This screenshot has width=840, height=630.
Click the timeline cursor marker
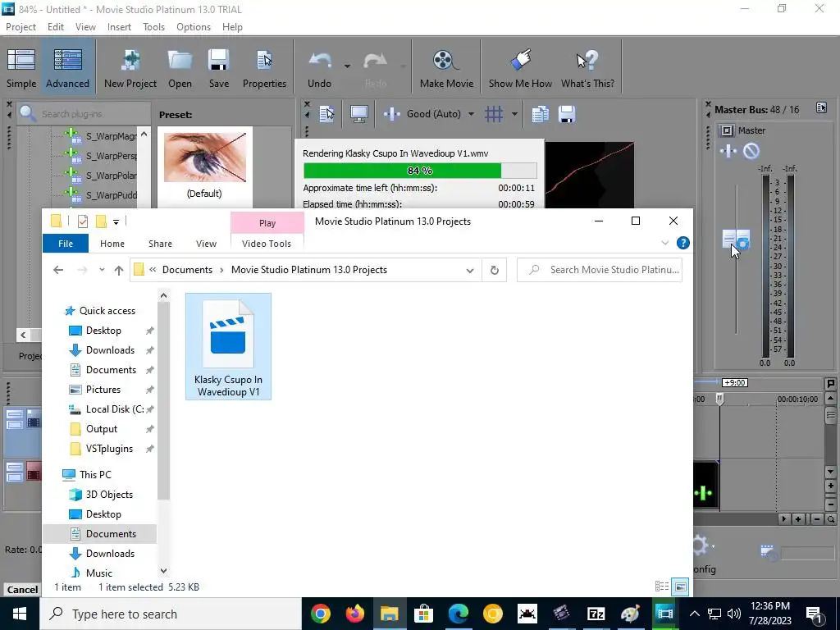coord(719,399)
